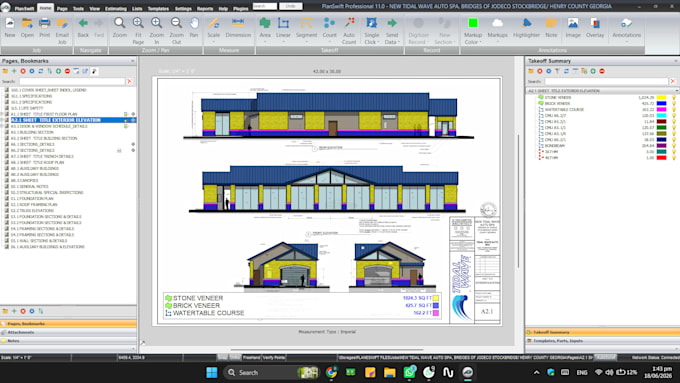Insert an Image annotation
This screenshot has width=680, height=383.
pos(573,27)
